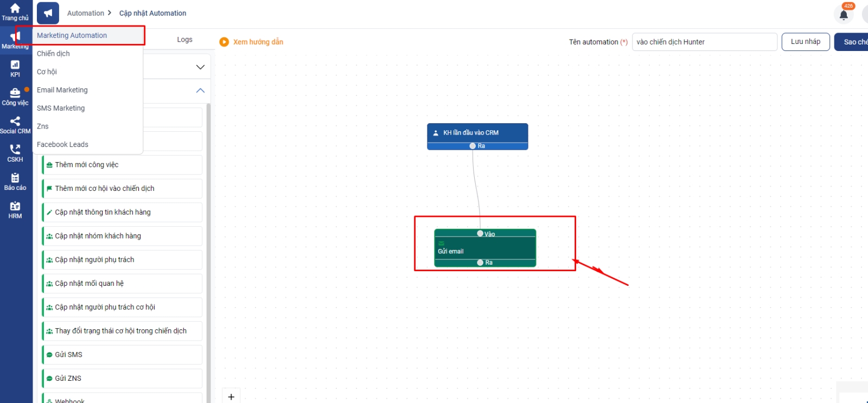Viewport: 868px width, 403px height.
Task: Collapse the section with chevron up
Action: click(x=200, y=91)
